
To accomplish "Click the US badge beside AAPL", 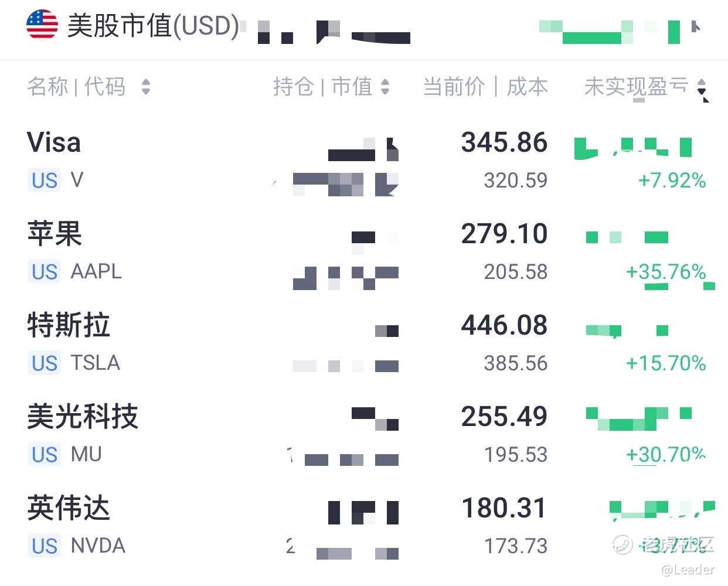I will (45, 271).
